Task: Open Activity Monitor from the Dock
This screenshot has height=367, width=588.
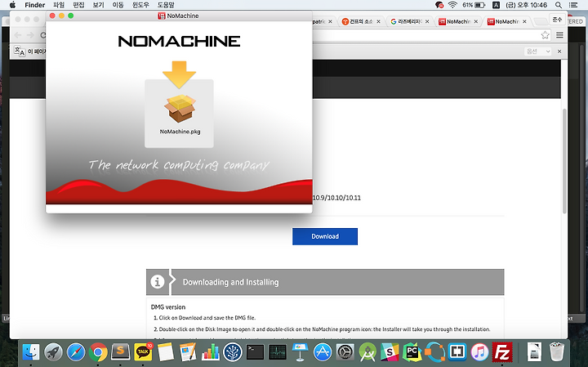Action: [x=278, y=352]
